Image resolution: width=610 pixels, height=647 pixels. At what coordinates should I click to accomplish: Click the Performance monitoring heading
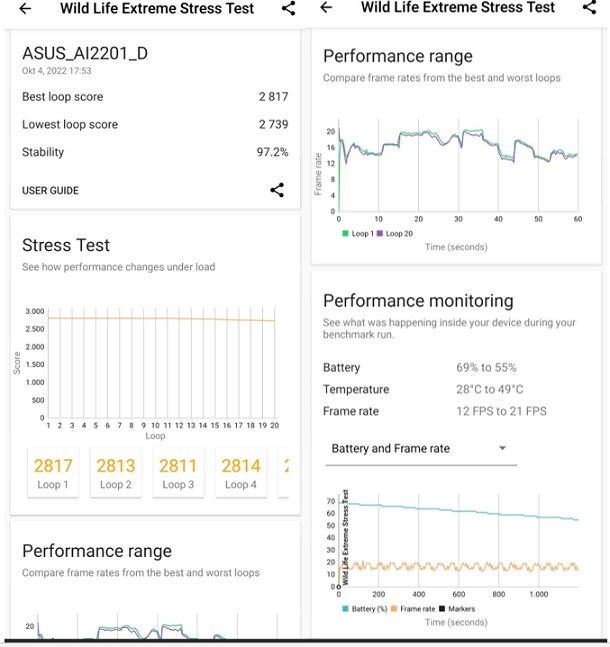pyautogui.click(x=418, y=301)
